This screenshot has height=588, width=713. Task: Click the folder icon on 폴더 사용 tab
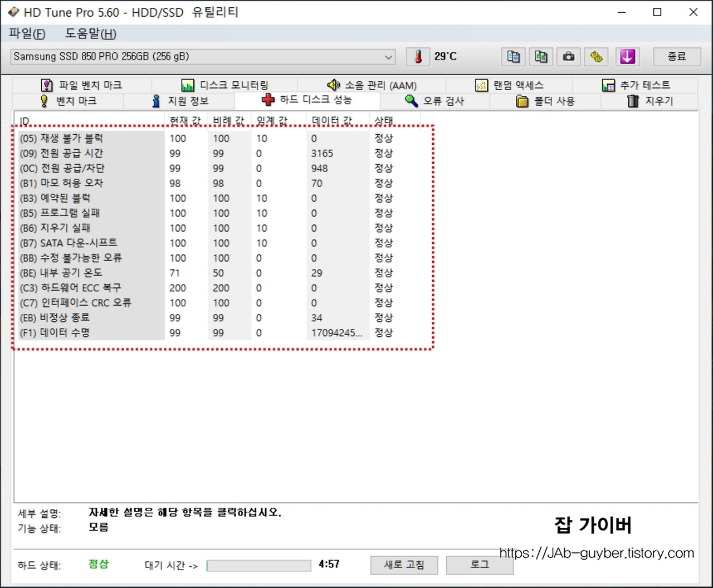521,101
